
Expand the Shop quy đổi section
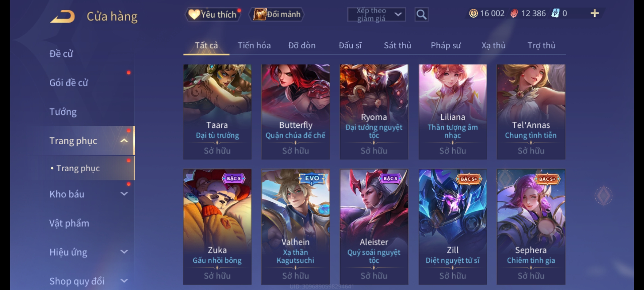pos(124,281)
